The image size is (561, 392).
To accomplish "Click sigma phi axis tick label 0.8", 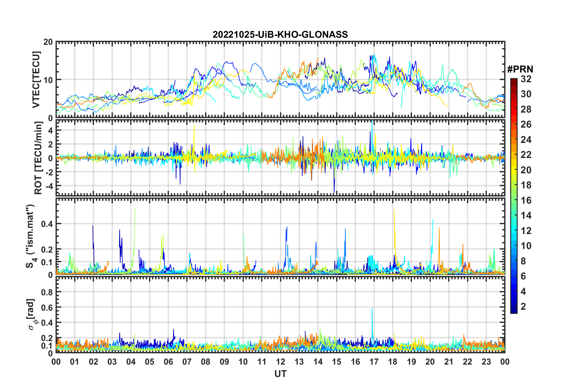I will [47, 292].
